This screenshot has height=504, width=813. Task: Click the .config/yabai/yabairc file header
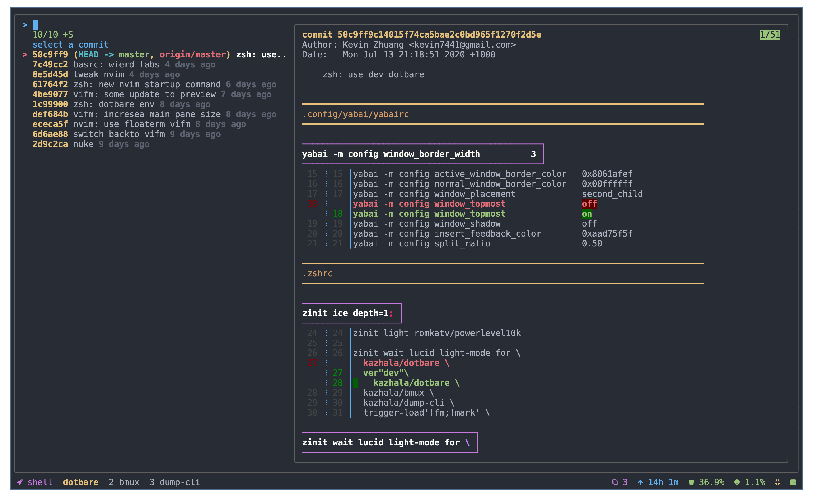pos(355,114)
